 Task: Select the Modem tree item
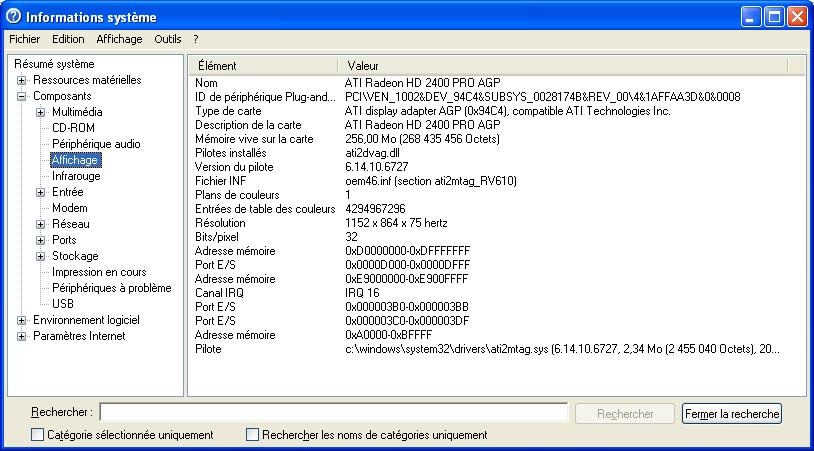click(x=70, y=208)
